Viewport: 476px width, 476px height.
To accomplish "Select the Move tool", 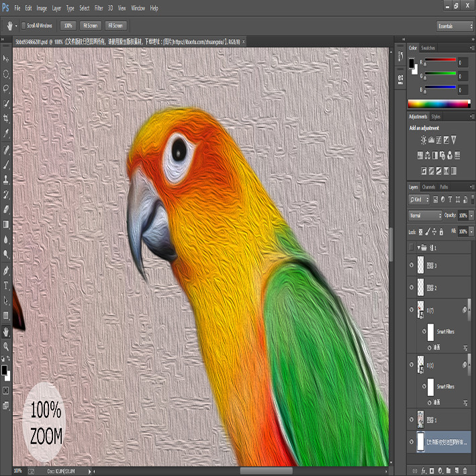I will tap(6, 58).
